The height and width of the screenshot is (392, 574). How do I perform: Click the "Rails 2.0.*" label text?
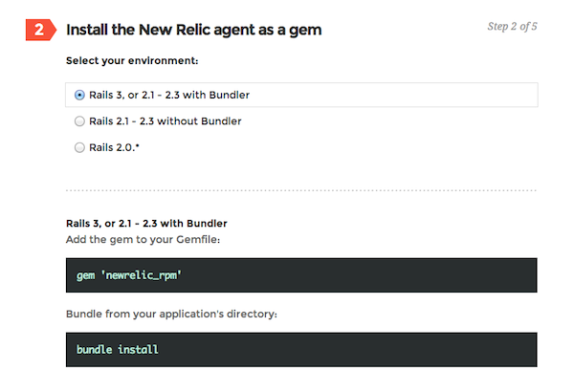114,147
